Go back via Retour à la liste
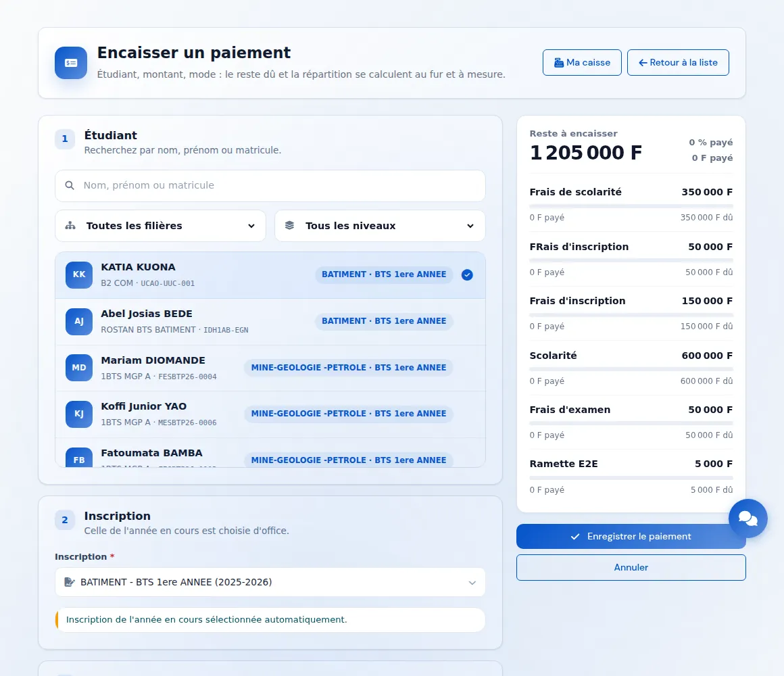This screenshot has width=784, height=676. tap(678, 62)
